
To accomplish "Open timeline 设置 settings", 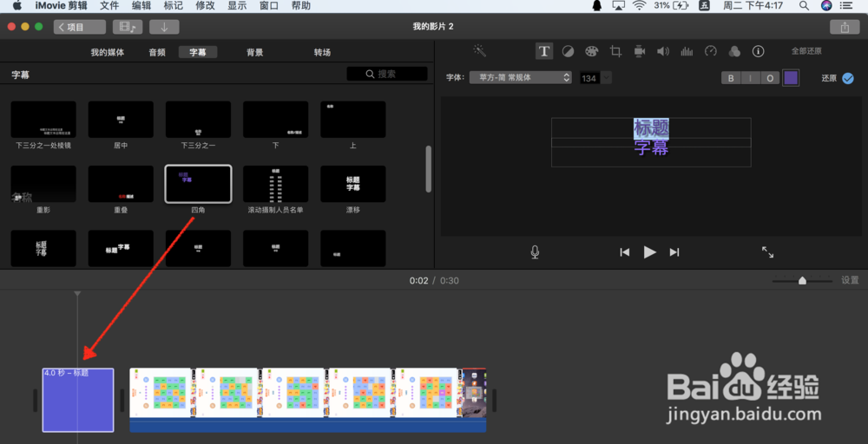I will [x=850, y=280].
